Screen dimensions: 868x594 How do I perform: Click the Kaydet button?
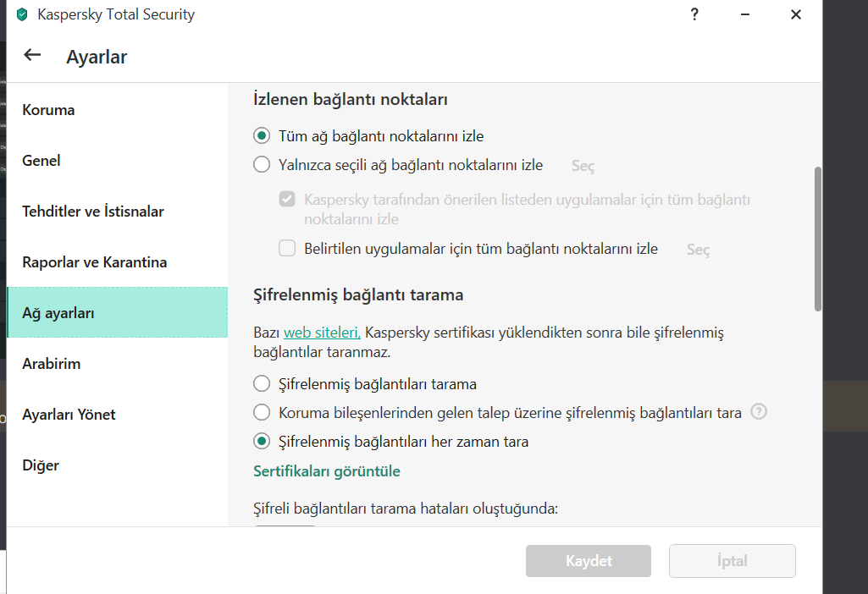[x=589, y=561]
